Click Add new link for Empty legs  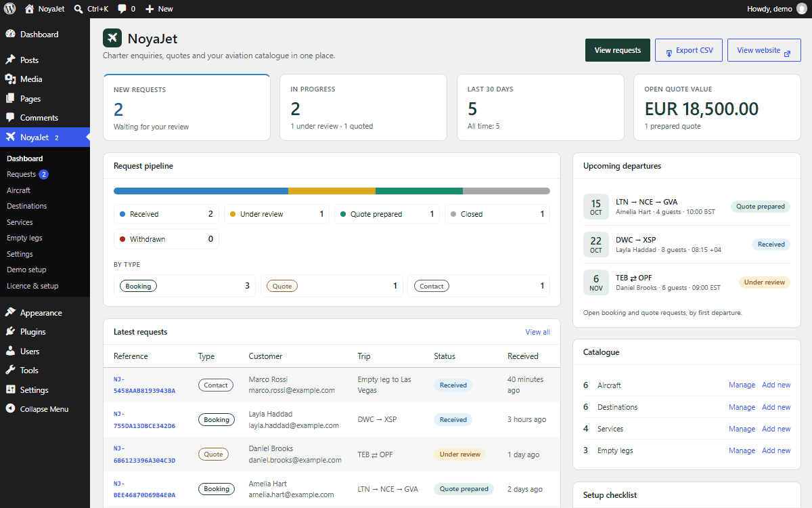point(776,450)
